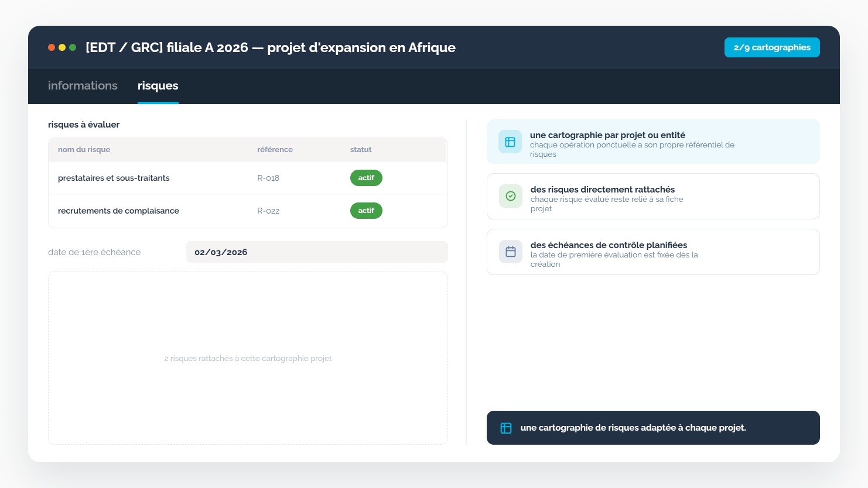
Task: Click the R-018 reference
Action: (268, 178)
